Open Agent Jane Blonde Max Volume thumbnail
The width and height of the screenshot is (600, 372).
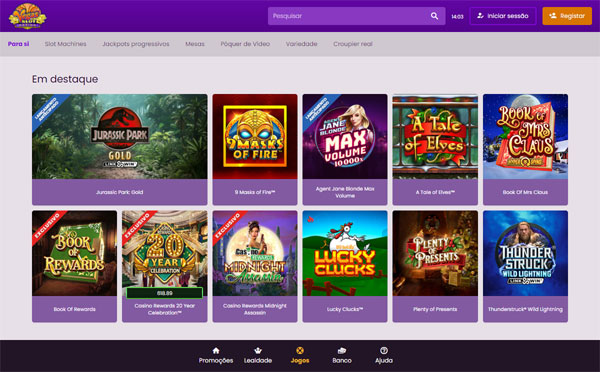click(345, 137)
